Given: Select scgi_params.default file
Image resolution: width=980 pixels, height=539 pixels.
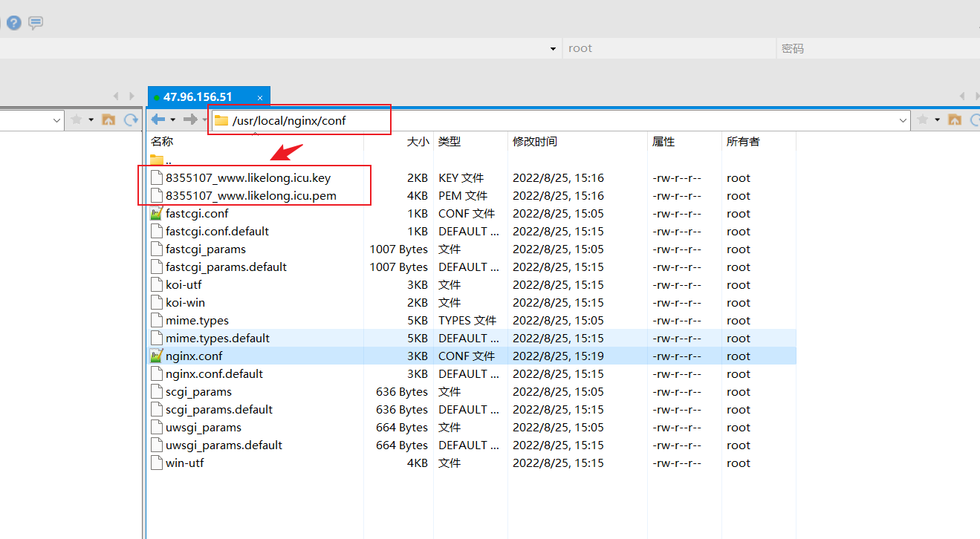Looking at the screenshot, I should (x=219, y=409).
